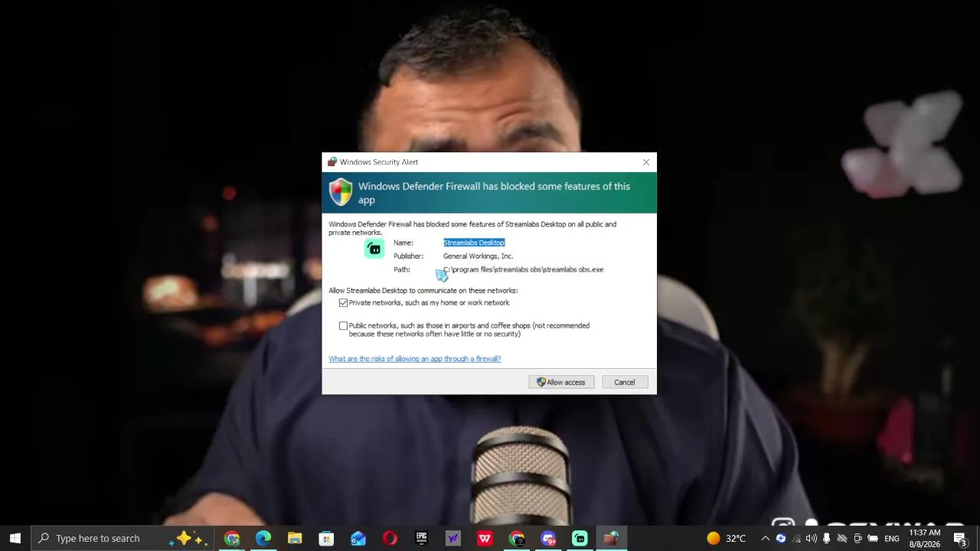
Task: Cancel the Windows Security Alert dialog
Action: pos(624,382)
